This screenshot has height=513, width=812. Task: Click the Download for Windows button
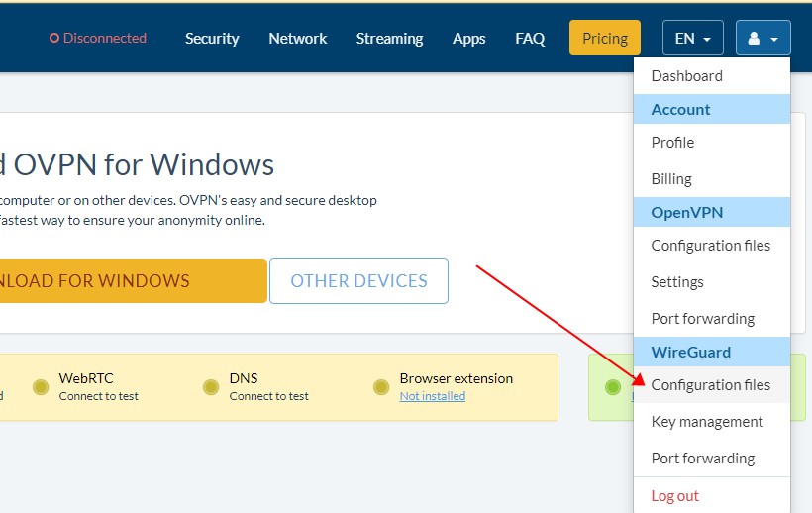pos(133,281)
